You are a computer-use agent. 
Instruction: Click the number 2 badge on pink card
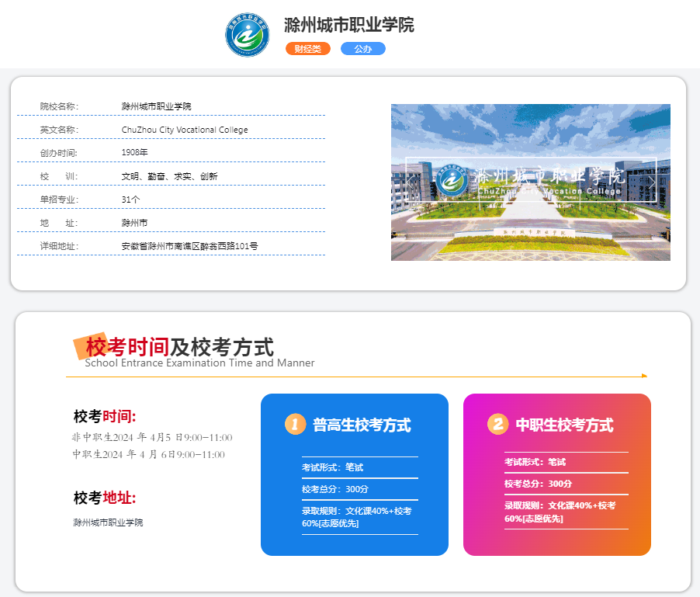point(497,424)
